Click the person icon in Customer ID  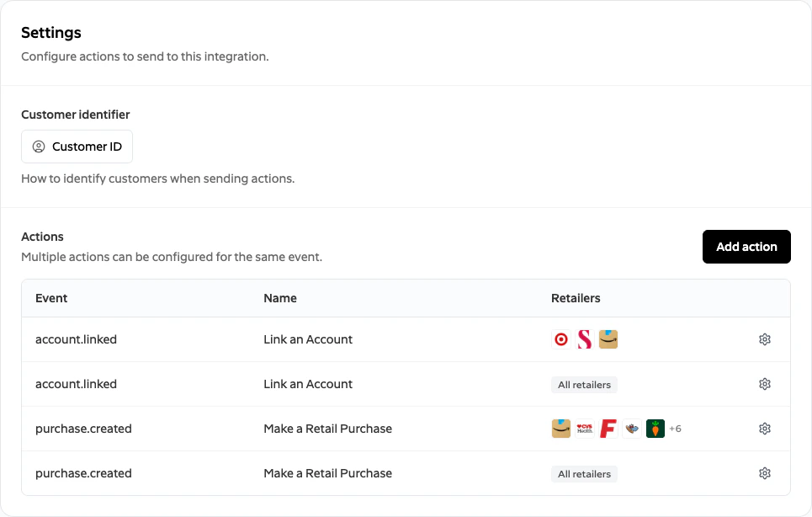[x=39, y=147]
